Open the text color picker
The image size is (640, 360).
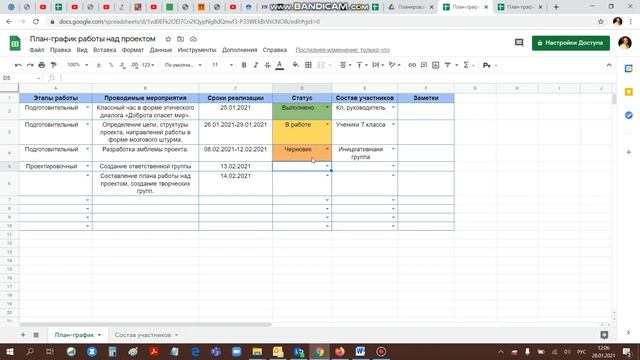tap(280, 65)
